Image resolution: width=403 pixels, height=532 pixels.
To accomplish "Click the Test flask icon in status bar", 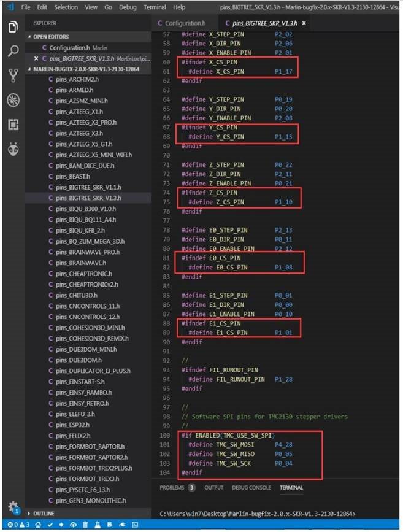I will (96, 525).
